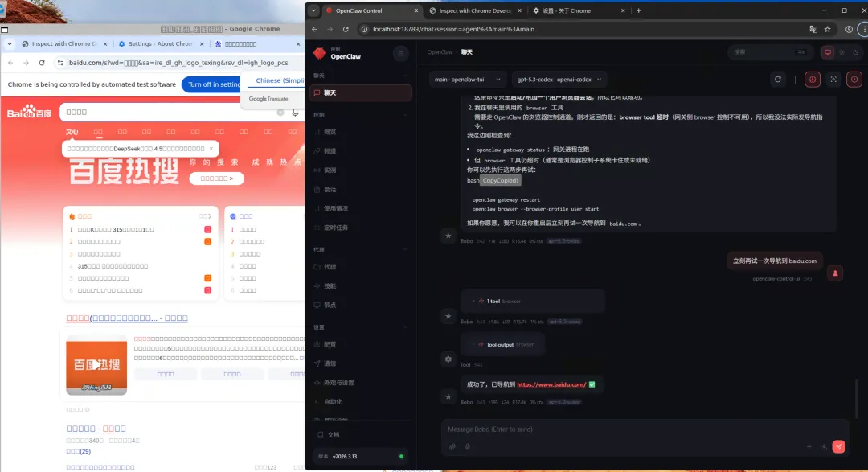Image resolution: width=868 pixels, height=472 pixels.
Task: Open the 使用情况 usage sidebar item
Action: pos(360,208)
